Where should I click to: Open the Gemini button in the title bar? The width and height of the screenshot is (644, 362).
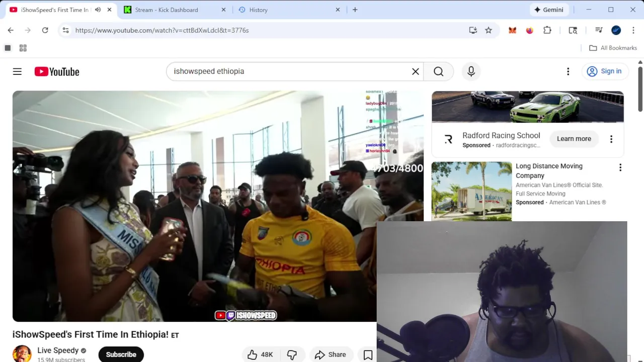coord(548,10)
